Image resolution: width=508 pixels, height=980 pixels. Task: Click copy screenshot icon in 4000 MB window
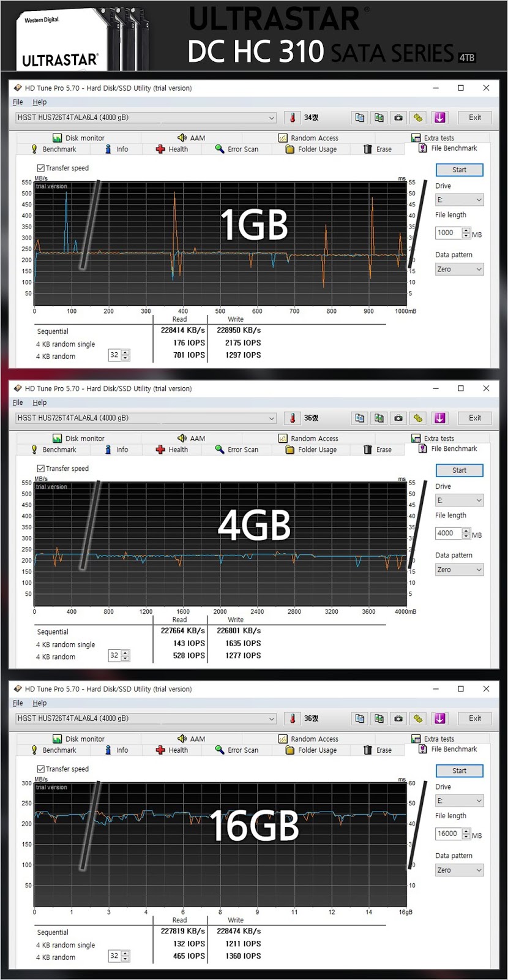pos(379,418)
